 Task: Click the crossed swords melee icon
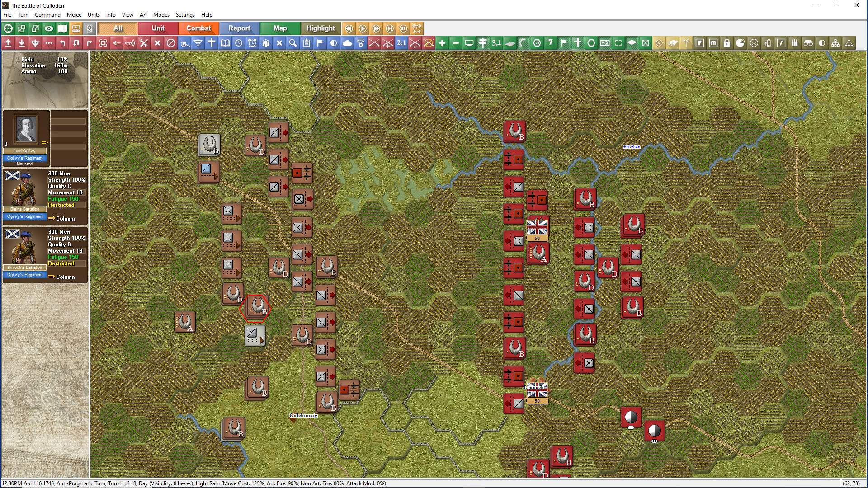[374, 43]
